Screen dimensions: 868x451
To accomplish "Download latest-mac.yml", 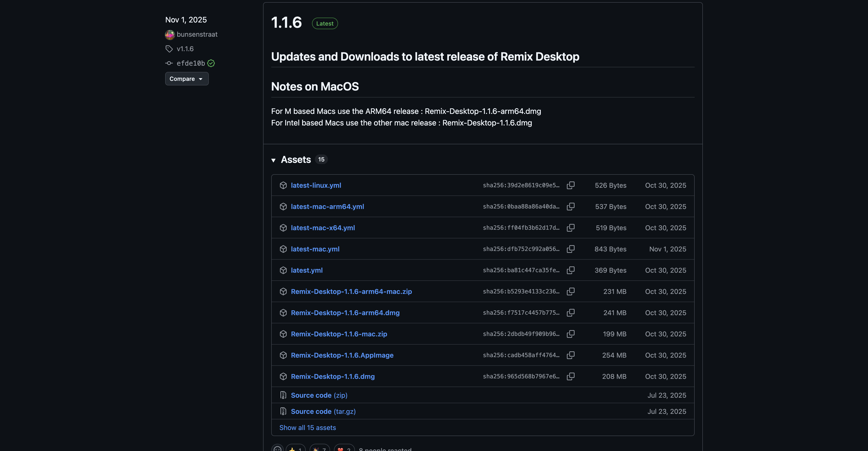I will 315,249.
